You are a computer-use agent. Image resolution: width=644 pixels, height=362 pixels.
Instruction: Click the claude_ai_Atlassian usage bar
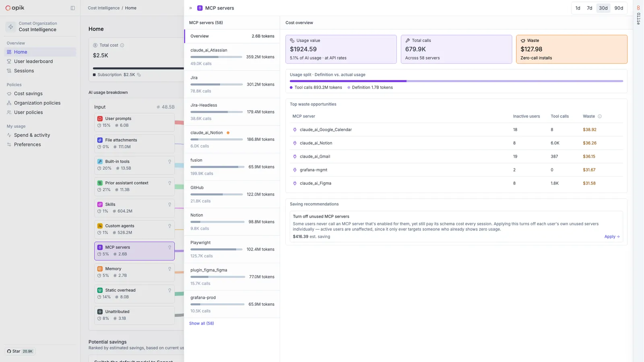click(x=216, y=57)
